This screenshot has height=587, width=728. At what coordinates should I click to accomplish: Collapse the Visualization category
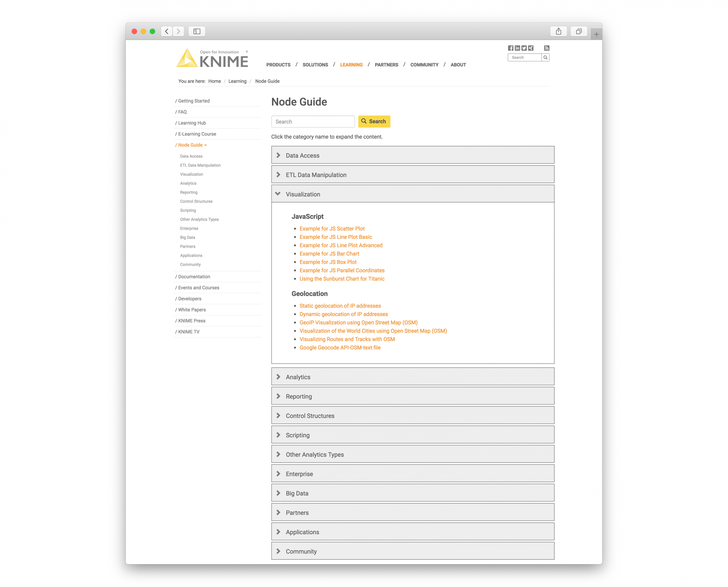tap(412, 194)
